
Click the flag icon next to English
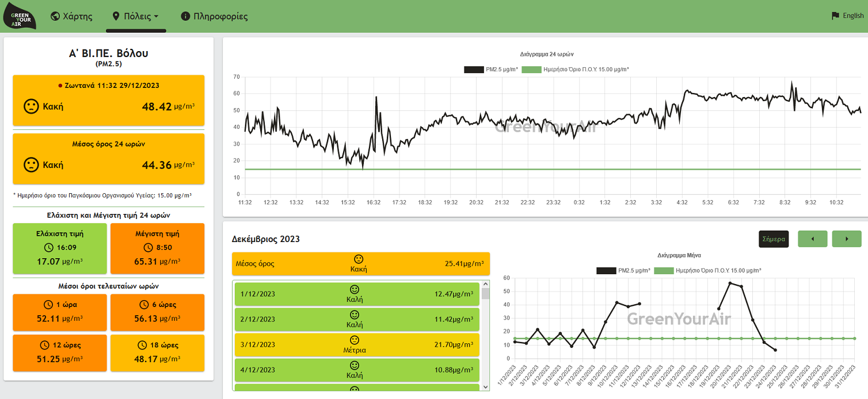835,16
